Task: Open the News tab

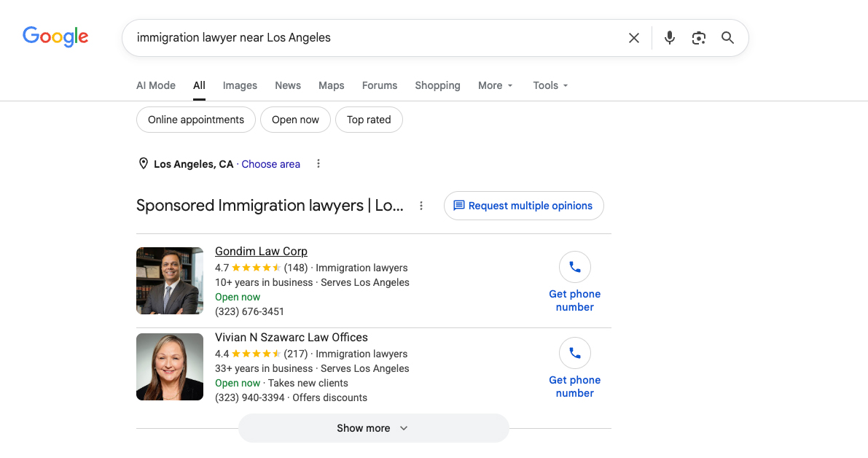Action: (x=288, y=85)
